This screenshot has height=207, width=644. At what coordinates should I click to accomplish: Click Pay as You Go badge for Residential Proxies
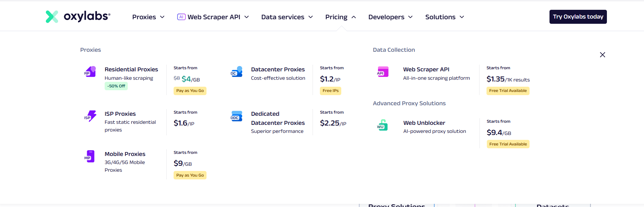pyautogui.click(x=190, y=91)
